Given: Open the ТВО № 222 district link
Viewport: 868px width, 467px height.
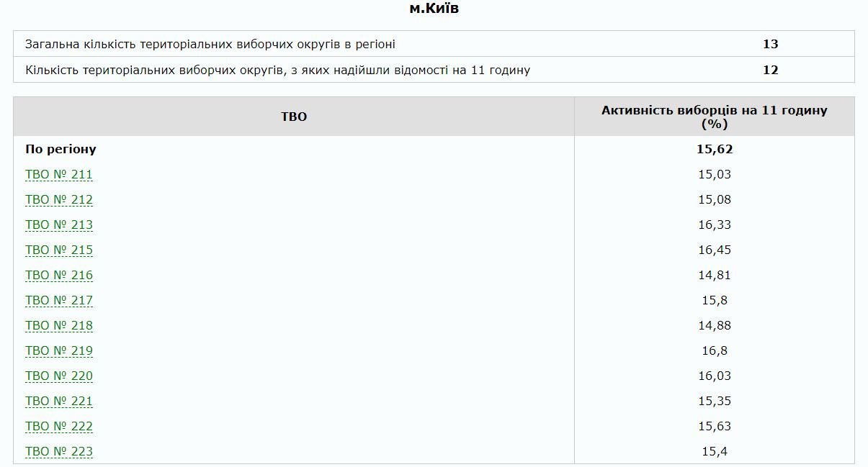Looking at the screenshot, I should point(60,426).
